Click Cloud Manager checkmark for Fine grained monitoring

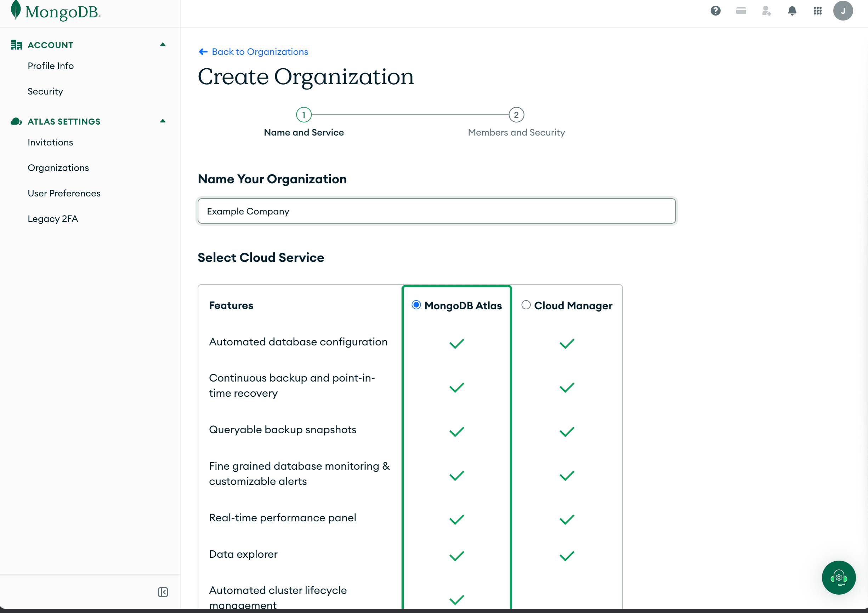point(567,475)
